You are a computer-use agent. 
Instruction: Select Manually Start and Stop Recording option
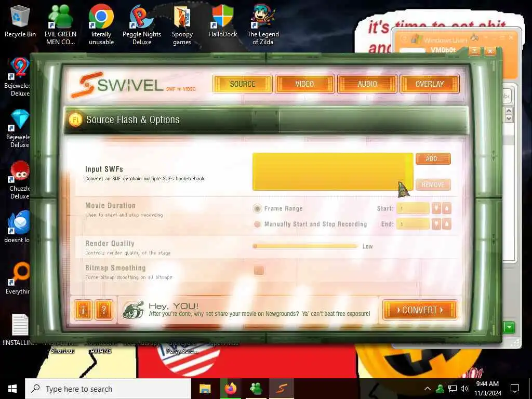pos(258,224)
